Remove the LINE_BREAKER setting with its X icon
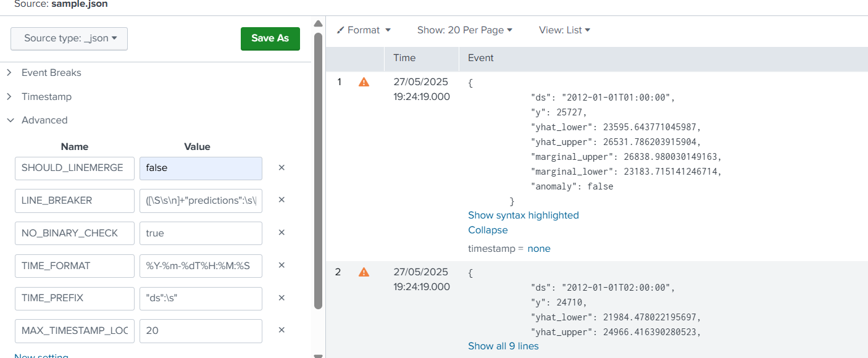868x358 pixels. (x=282, y=200)
